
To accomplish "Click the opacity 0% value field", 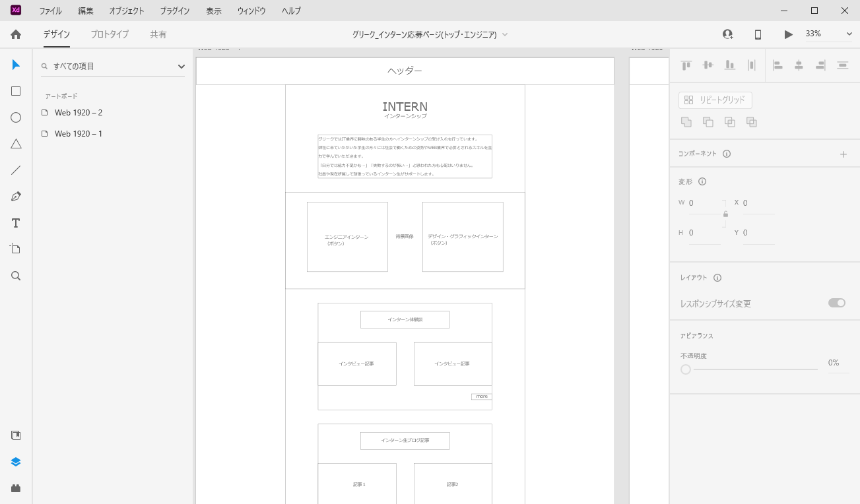I will [838, 363].
